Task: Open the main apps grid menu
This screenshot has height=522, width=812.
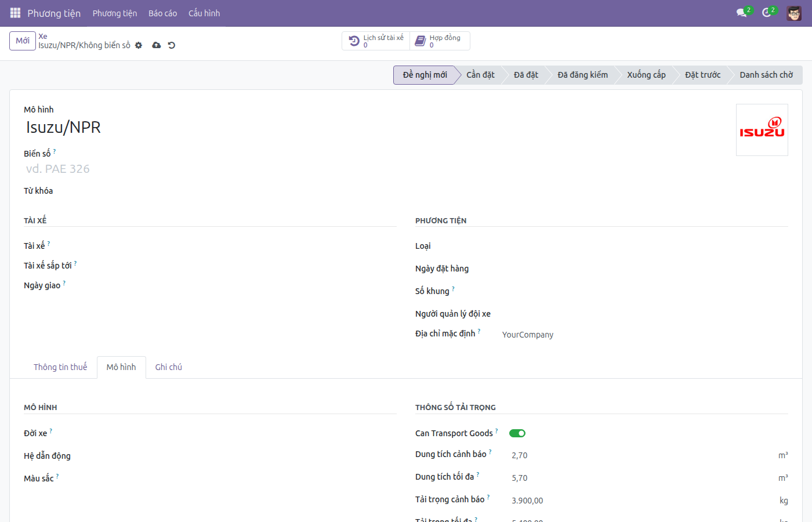Action: (15, 13)
